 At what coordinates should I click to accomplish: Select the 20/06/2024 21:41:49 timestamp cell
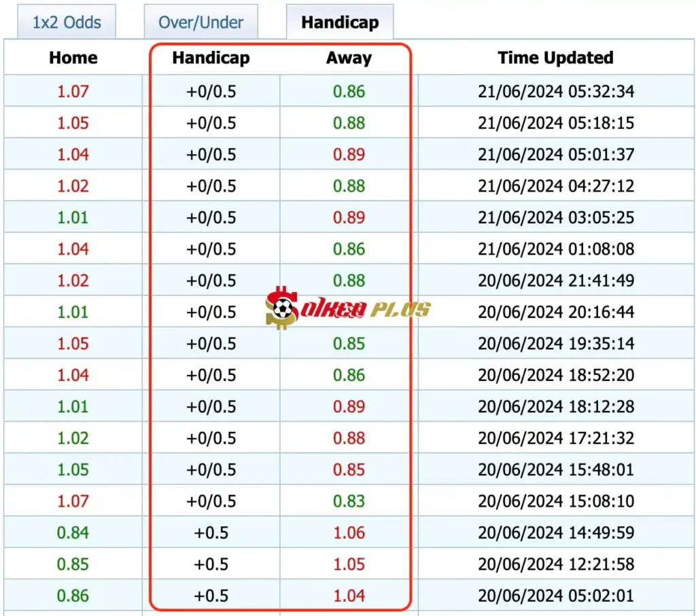[555, 280]
